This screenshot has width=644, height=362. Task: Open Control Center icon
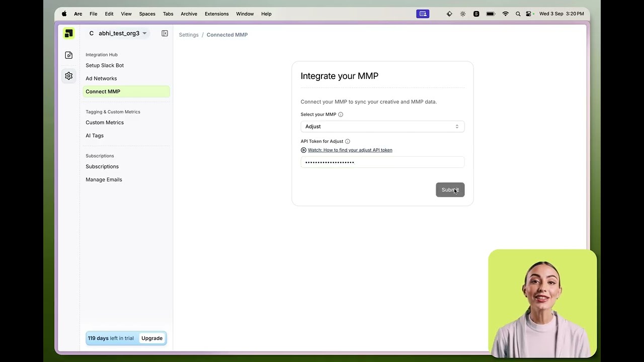click(529, 14)
